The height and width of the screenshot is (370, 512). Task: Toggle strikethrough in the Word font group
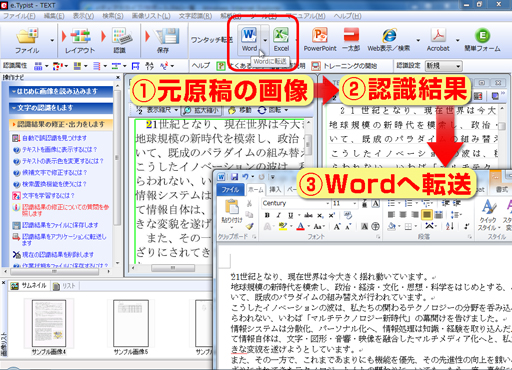(x=308, y=215)
